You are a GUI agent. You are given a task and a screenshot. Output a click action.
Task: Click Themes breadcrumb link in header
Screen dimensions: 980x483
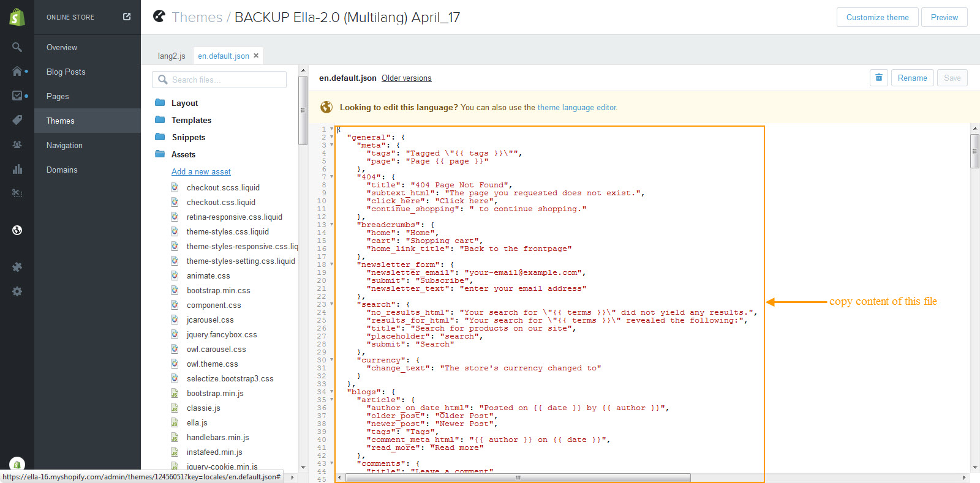197,17
